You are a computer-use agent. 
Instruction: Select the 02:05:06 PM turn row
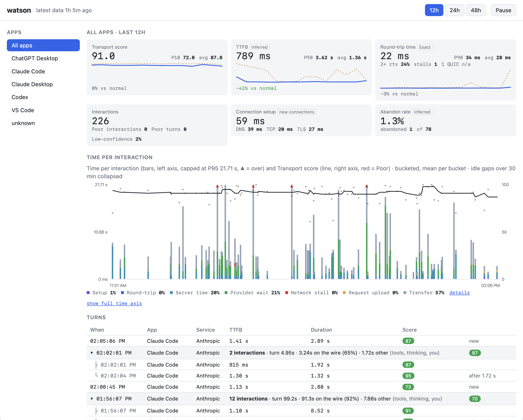301,341
